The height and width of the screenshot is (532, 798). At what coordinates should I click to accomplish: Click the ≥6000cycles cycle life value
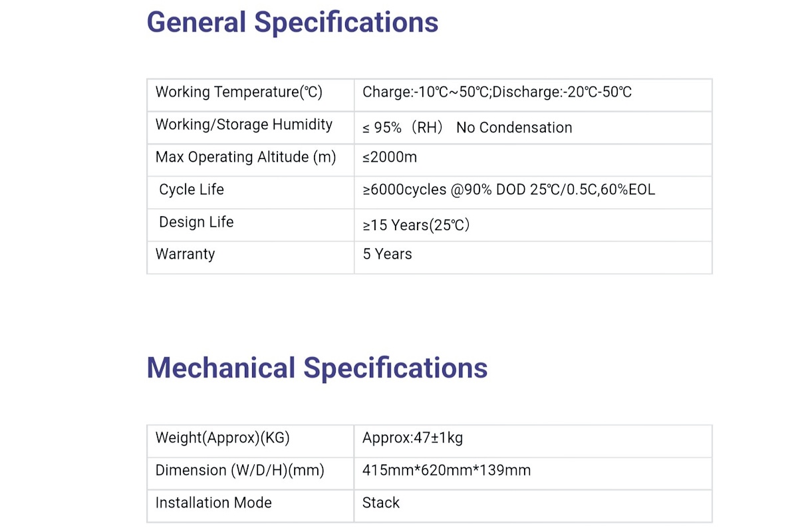pos(509,190)
